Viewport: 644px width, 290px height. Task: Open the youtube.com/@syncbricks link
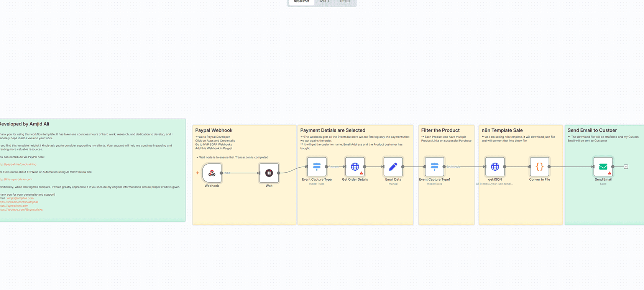(x=22, y=210)
